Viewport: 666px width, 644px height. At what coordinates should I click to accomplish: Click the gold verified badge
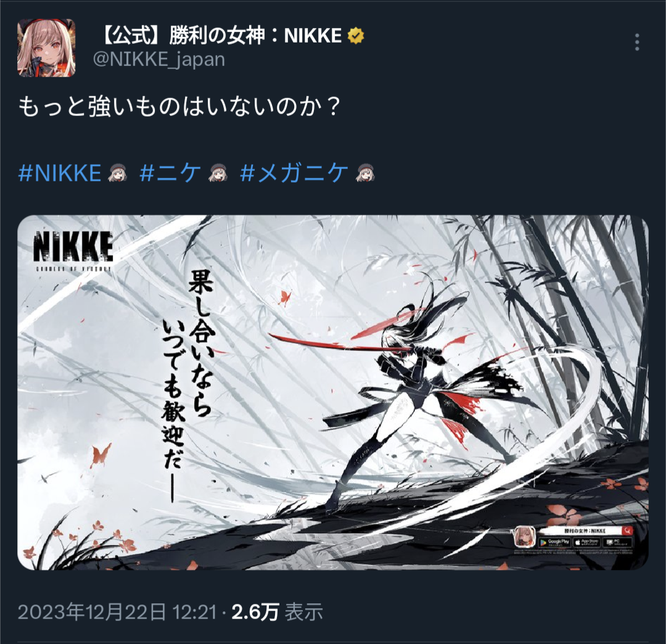click(356, 36)
